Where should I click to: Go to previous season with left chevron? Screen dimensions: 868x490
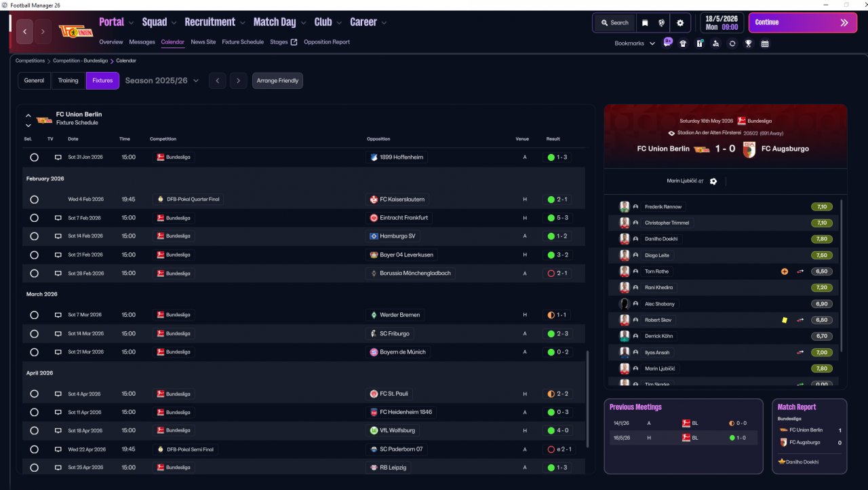click(x=217, y=81)
